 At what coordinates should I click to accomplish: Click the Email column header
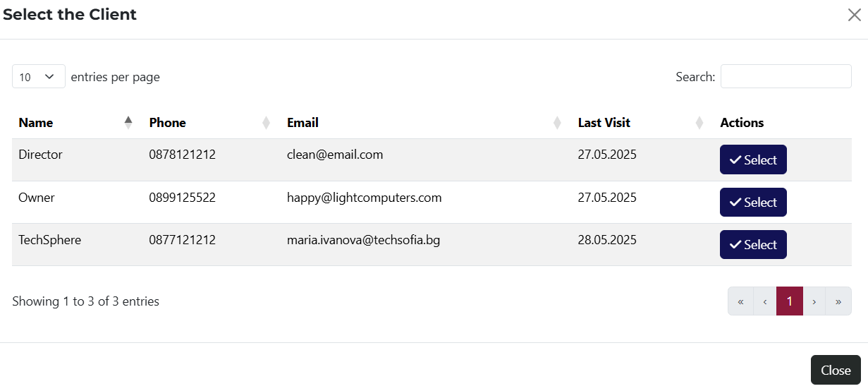pos(302,123)
